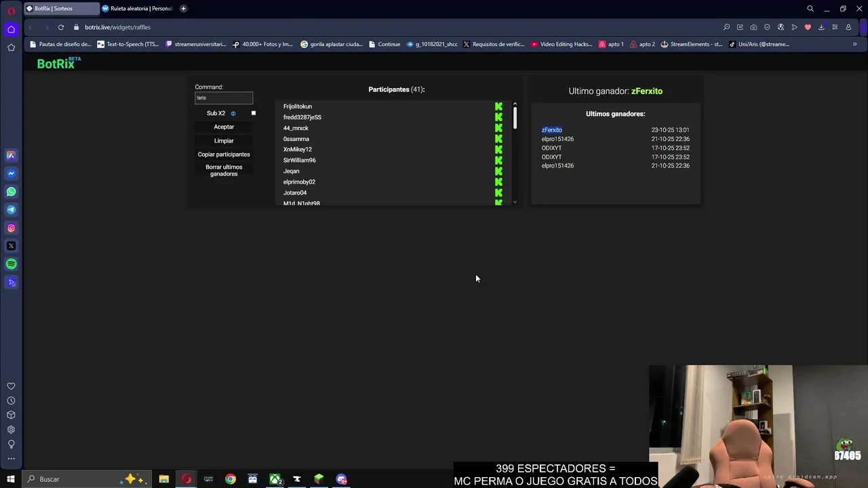Switch to Ruleta aleatoria tab
Screen dimensions: 868x488
pos(138,9)
